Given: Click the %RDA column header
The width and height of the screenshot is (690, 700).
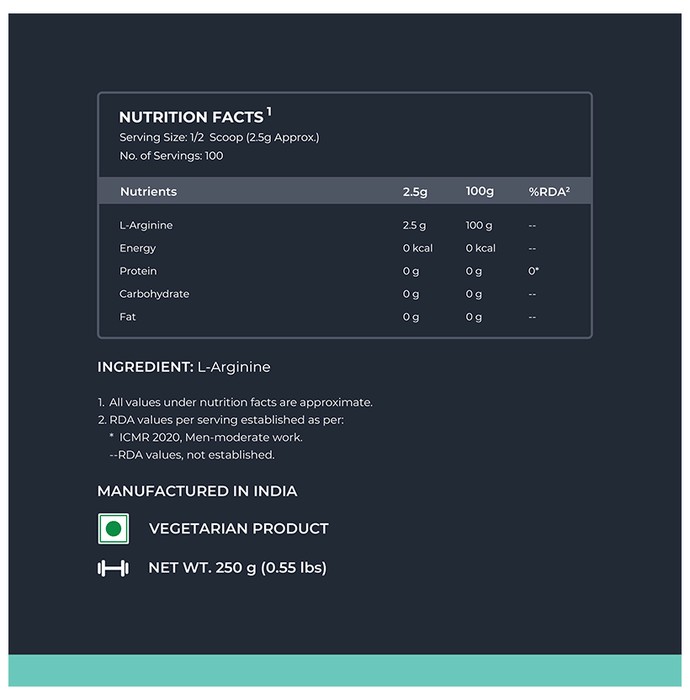Looking at the screenshot, I should 549,192.
